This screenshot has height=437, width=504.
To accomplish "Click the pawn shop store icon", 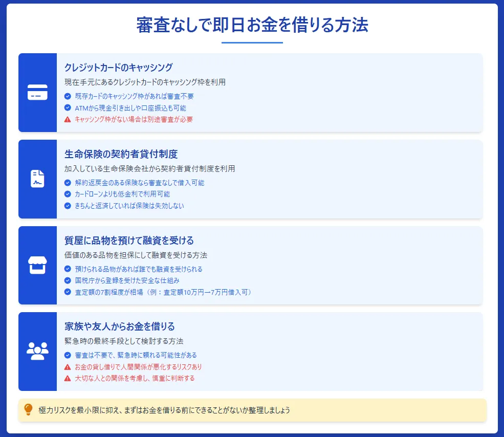I will (37, 265).
